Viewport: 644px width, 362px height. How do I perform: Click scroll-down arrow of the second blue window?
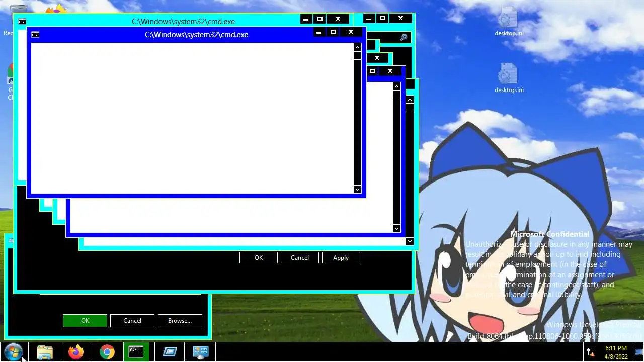click(x=396, y=228)
